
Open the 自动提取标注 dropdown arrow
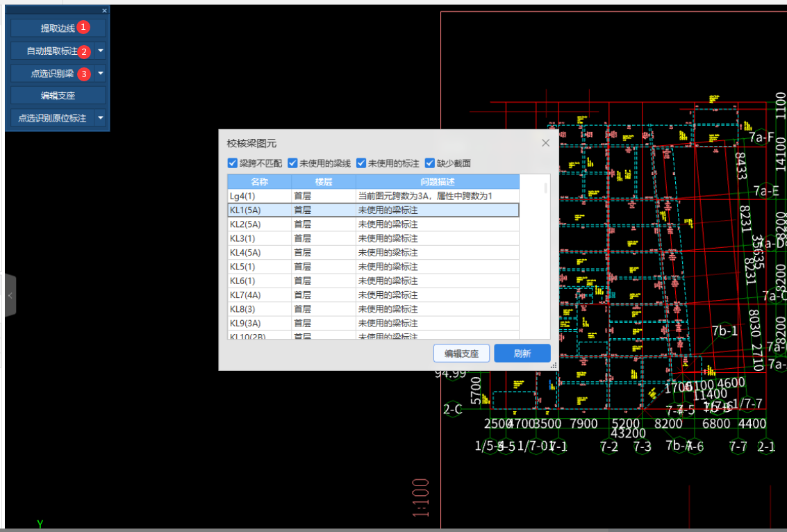pyautogui.click(x=101, y=51)
